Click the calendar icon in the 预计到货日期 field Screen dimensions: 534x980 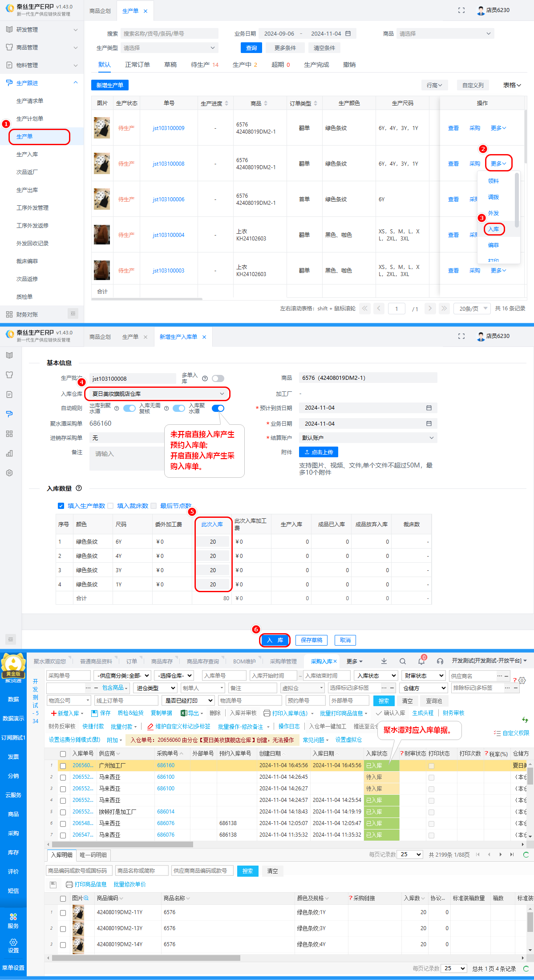tap(429, 408)
